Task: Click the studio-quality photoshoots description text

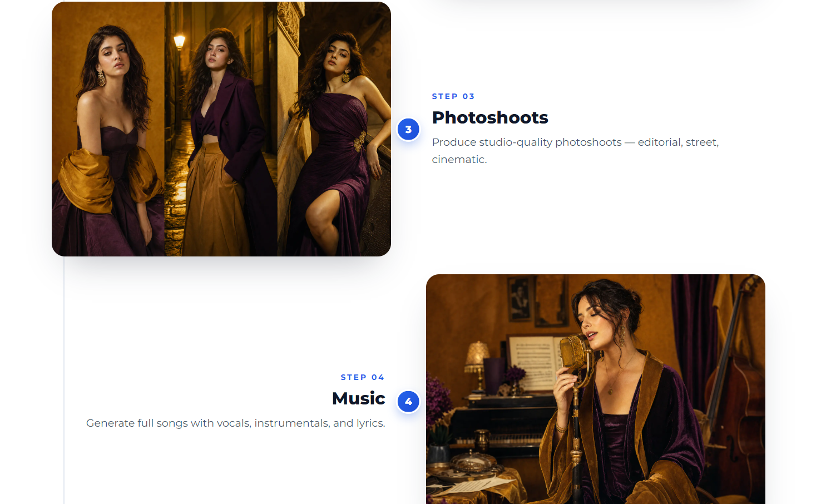Action: click(575, 151)
